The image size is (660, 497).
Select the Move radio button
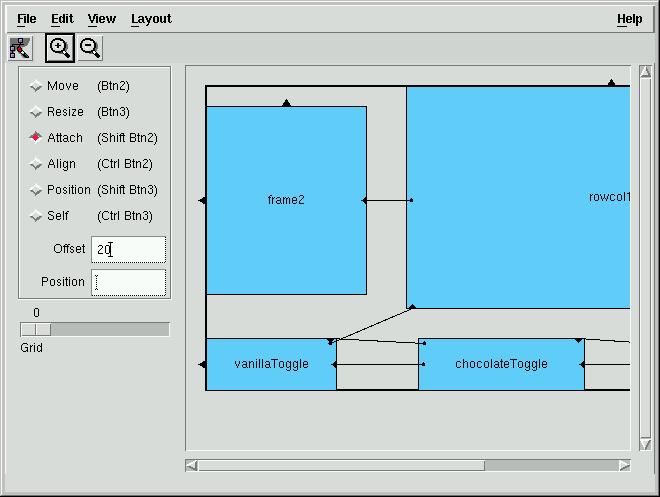pos(36,86)
